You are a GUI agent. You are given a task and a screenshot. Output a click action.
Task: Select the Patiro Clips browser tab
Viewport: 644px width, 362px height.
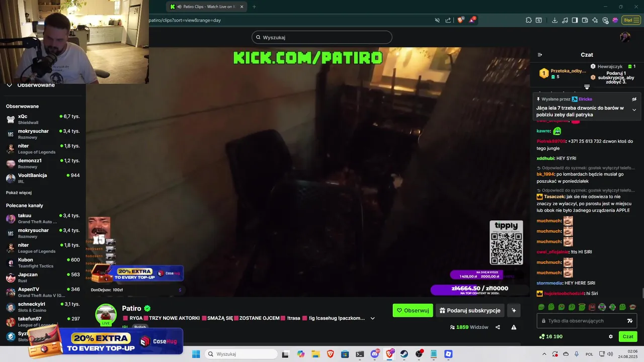coord(206,7)
